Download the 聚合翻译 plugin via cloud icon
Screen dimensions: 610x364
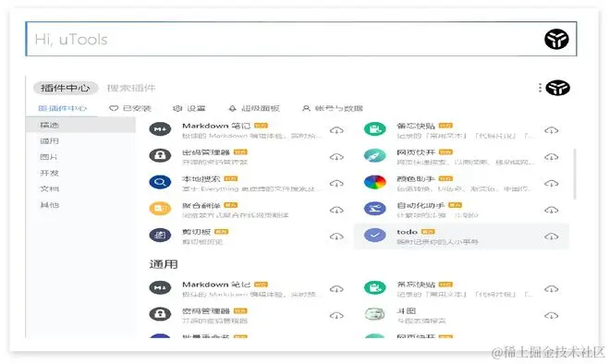(x=336, y=210)
